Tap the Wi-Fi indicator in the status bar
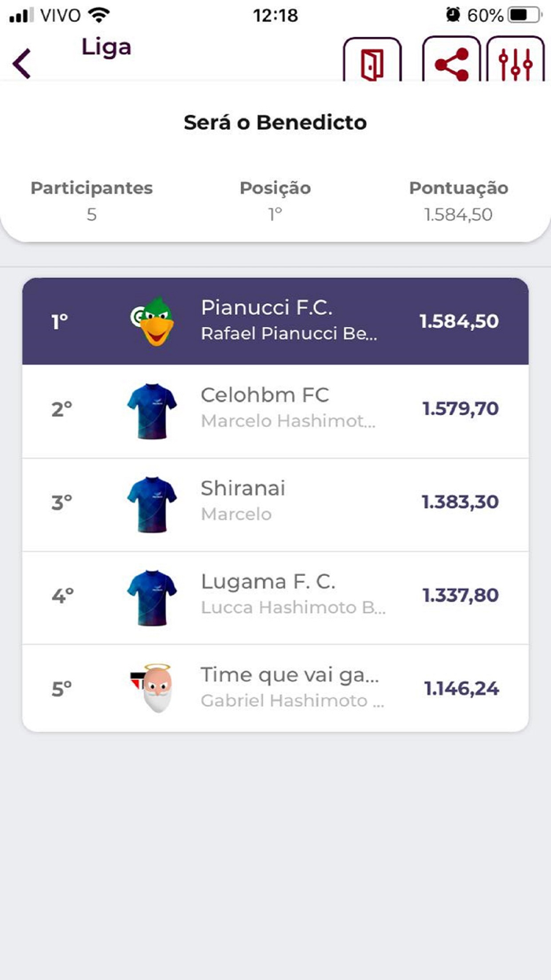The width and height of the screenshot is (551, 980). tap(98, 13)
